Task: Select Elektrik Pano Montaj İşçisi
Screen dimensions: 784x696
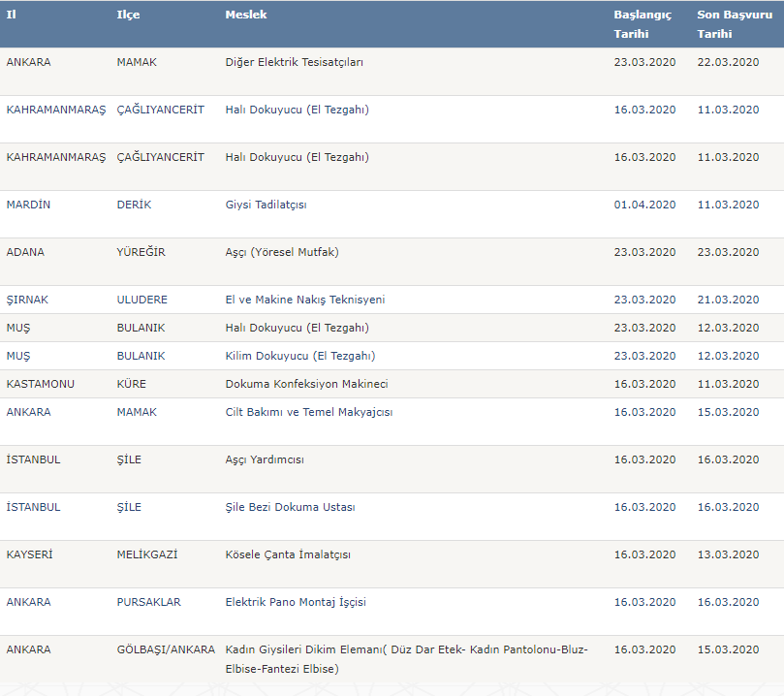Action: pos(296,602)
